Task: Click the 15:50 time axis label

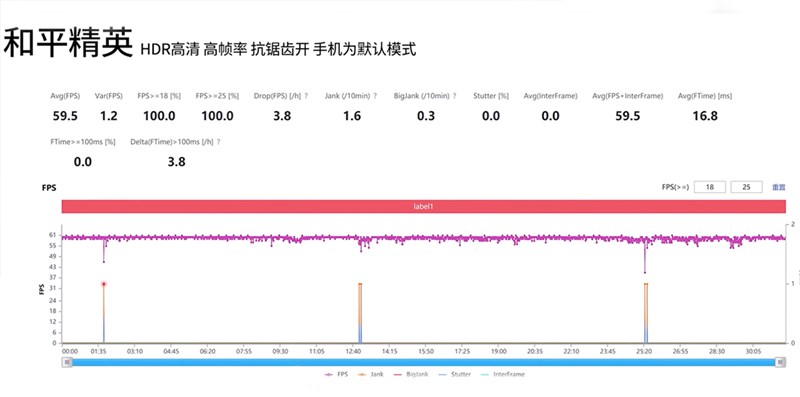Action: coord(426,352)
